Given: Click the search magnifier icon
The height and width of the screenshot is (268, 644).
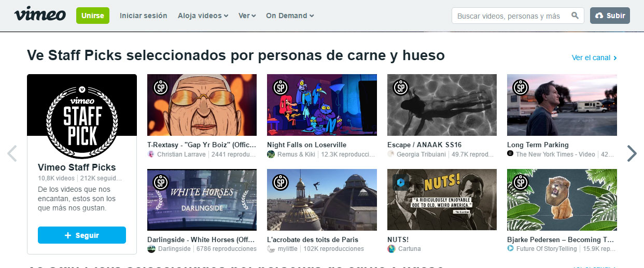Looking at the screenshot, I should (575, 16).
